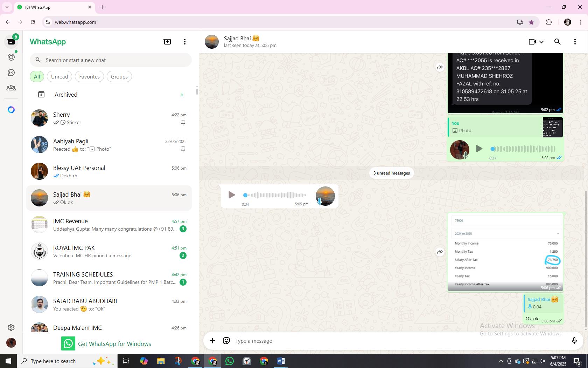The width and height of the screenshot is (588, 368).
Task: Open the ROYAL IMC PAK chat
Action: [x=109, y=251]
